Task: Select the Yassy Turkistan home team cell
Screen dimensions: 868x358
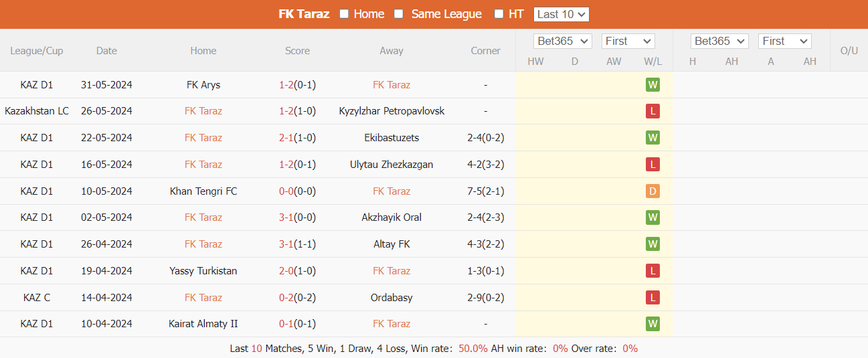Action: 203,271
